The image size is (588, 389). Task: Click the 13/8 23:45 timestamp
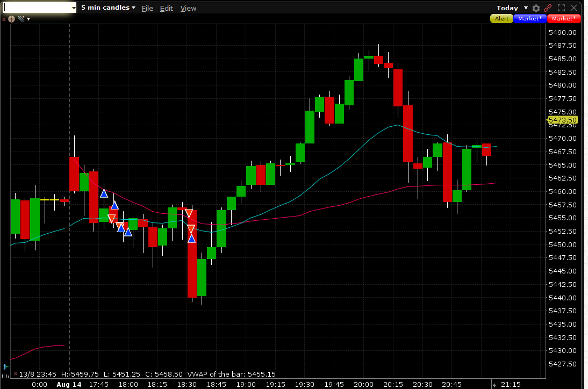pyautogui.click(x=38, y=374)
